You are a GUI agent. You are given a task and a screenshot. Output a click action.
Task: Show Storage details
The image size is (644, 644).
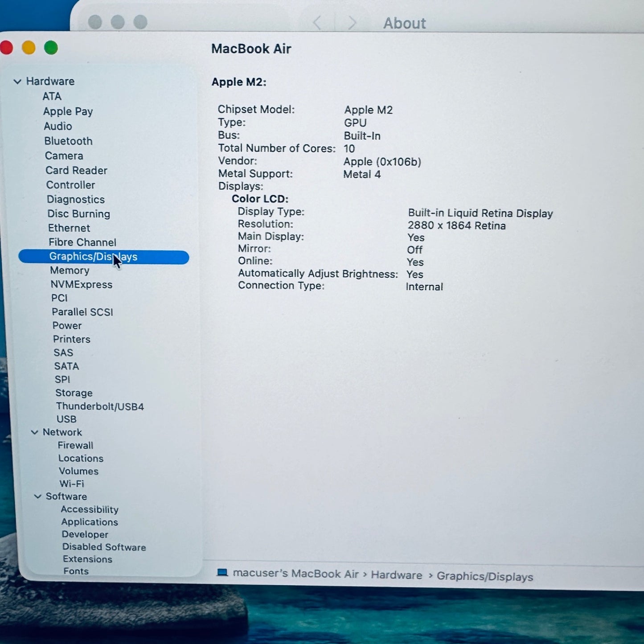pyautogui.click(x=74, y=393)
